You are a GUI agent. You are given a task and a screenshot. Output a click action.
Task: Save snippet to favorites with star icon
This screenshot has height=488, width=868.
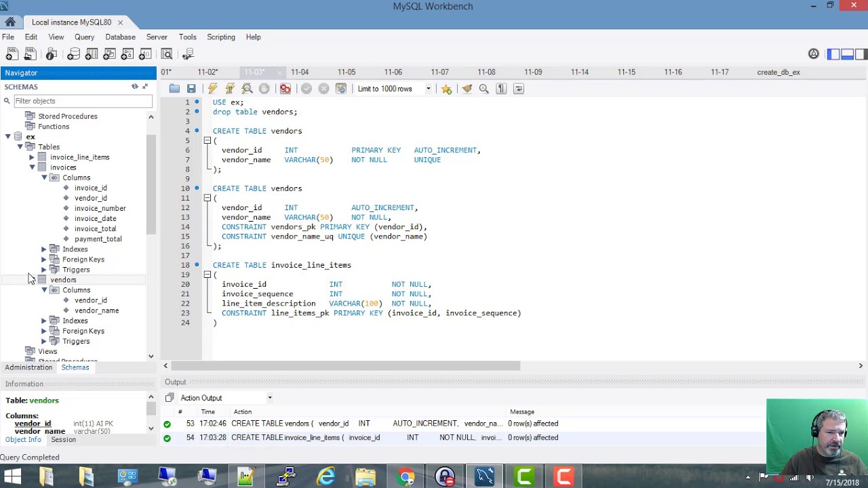(x=446, y=89)
